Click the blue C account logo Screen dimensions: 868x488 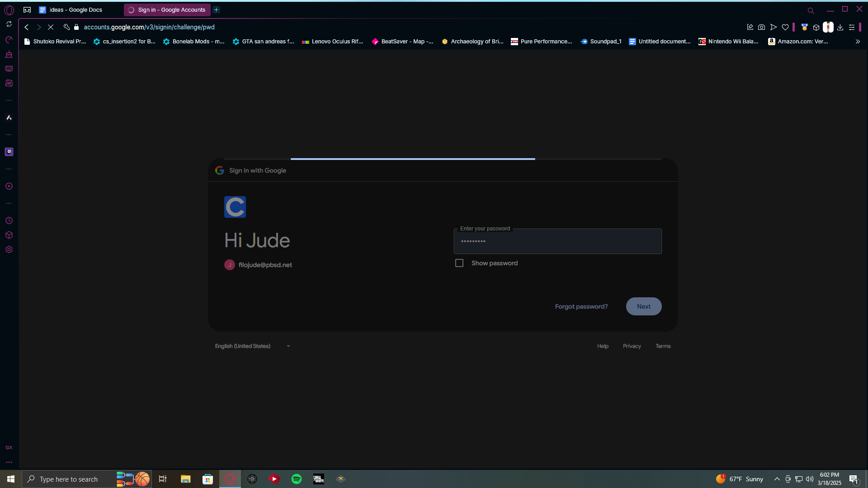point(235,207)
